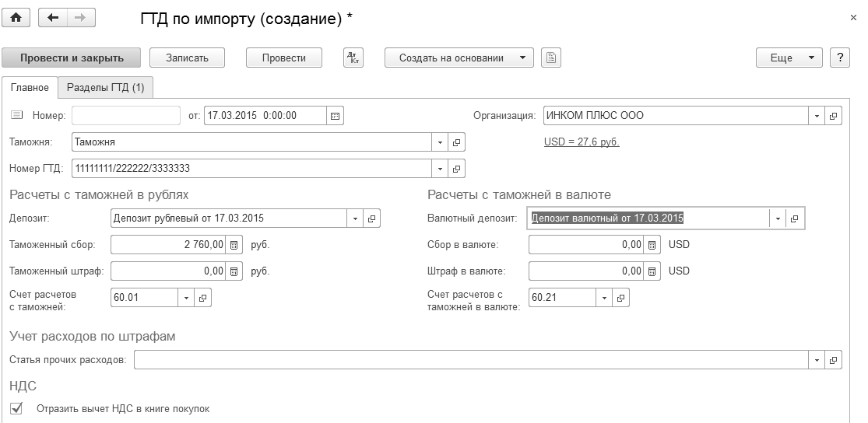This screenshot has width=868, height=423.
Task: Open the calendar date picker
Action: (x=335, y=116)
